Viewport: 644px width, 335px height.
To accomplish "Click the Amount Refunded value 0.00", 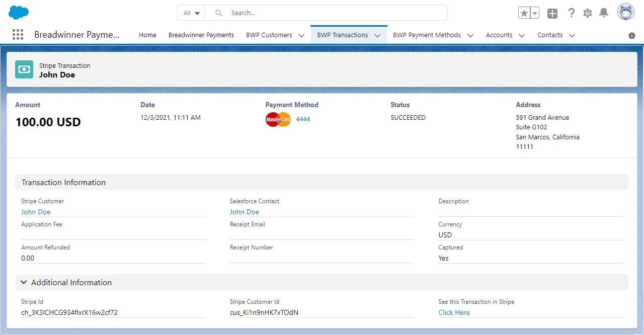I will pos(28,258).
